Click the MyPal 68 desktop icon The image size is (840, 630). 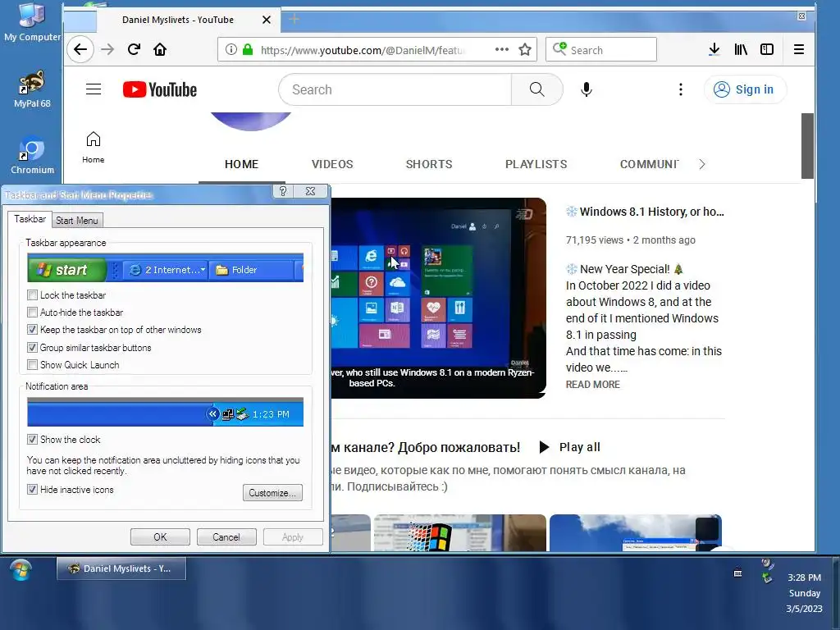(32, 89)
